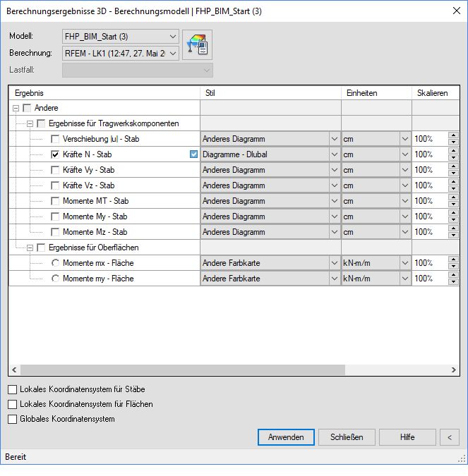The image size is (468, 476).
Task: Click the horizontal scrollbar left arrow
Action: tap(14, 370)
